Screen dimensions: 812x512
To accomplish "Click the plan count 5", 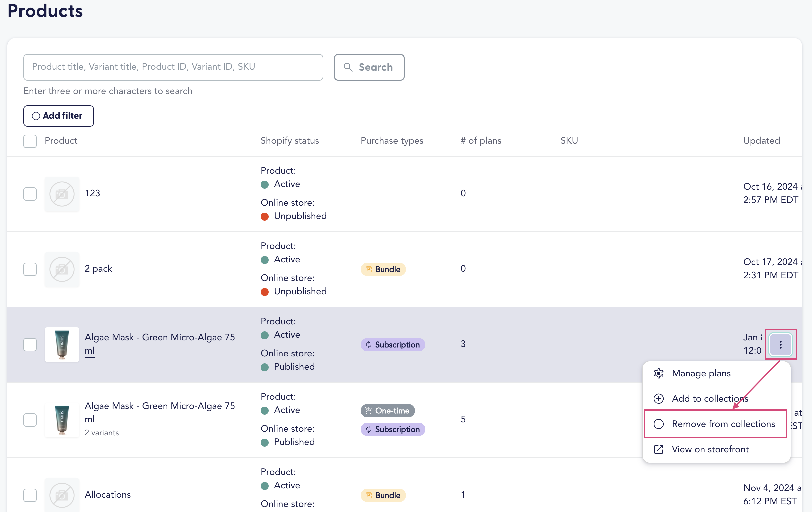I will (x=463, y=419).
